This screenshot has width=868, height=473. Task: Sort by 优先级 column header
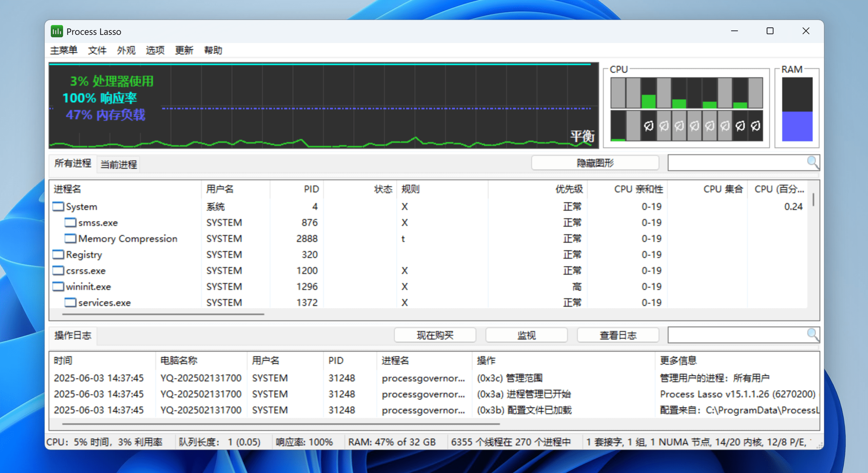[537, 189]
